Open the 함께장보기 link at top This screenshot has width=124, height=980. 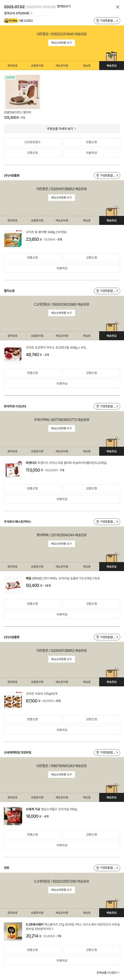click(64, 7)
